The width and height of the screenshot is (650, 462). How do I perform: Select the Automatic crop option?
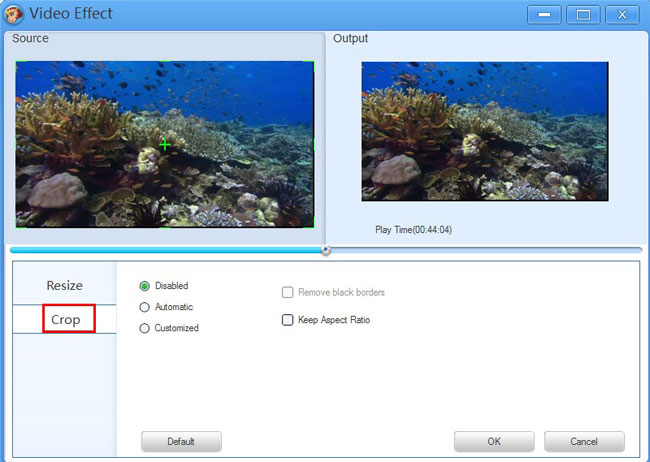click(144, 307)
